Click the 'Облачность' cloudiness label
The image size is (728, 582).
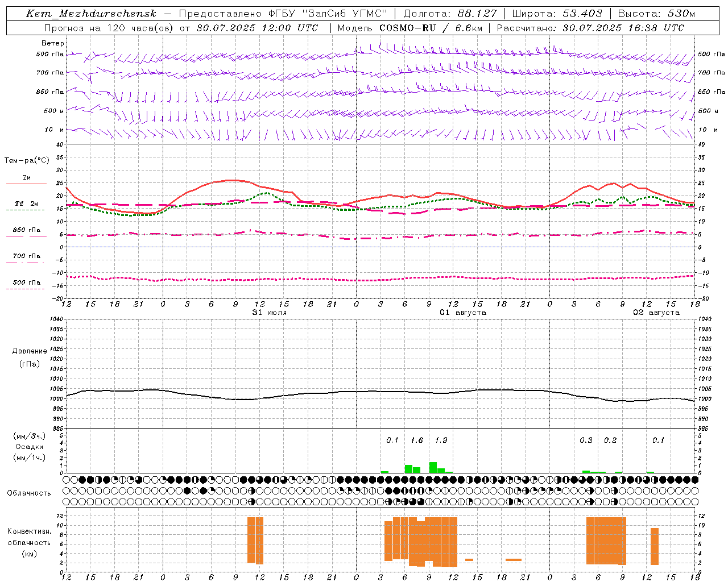(x=29, y=493)
